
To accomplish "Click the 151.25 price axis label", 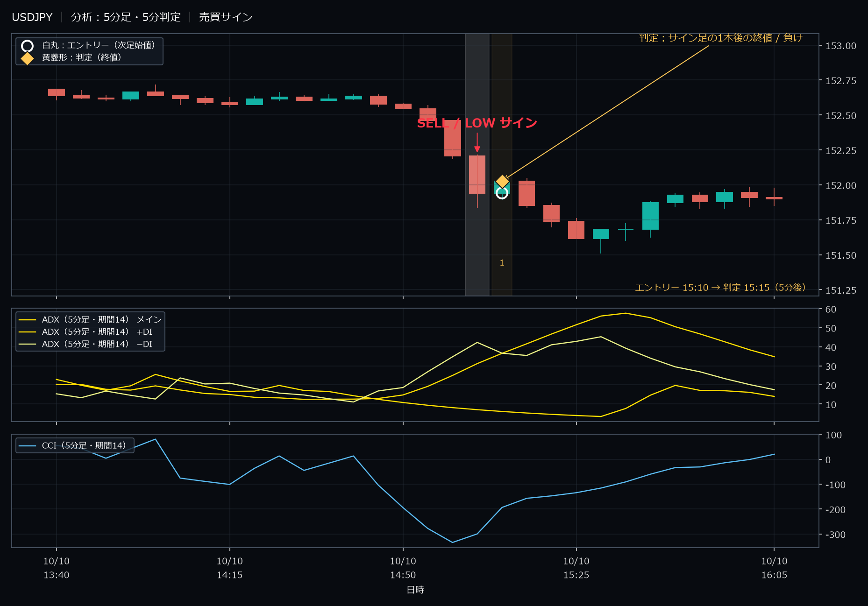I will click(841, 290).
